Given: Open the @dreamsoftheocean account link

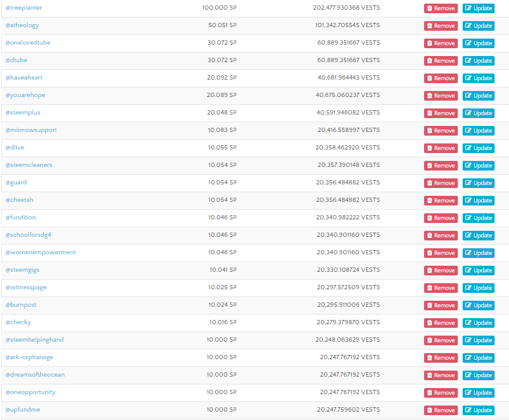Looking at the screenshot, I should [x=35, y=375].
